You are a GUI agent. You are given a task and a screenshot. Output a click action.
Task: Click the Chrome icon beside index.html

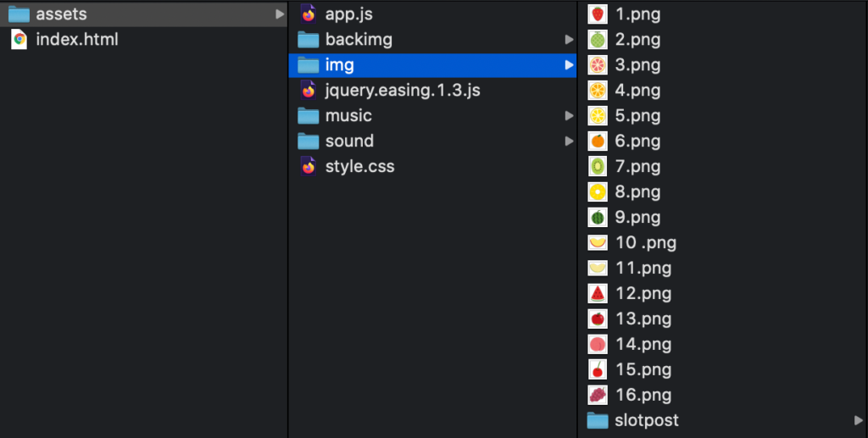coord(19,39)
